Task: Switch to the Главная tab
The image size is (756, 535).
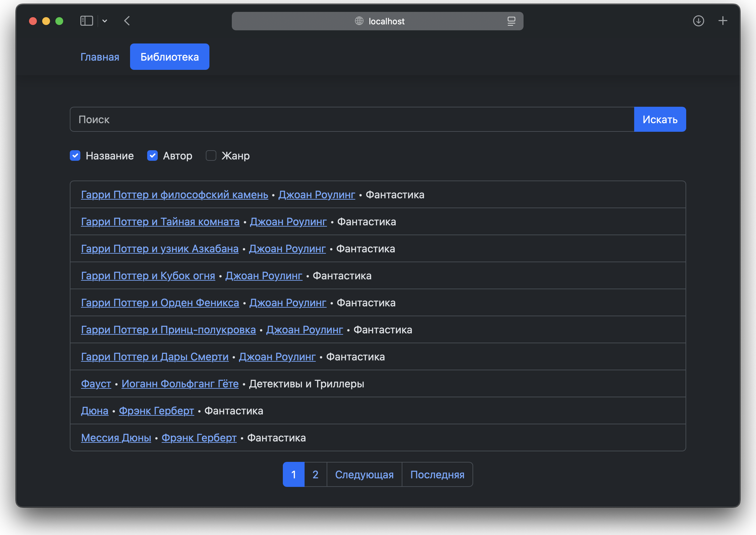Action: [x=100, y=57]
